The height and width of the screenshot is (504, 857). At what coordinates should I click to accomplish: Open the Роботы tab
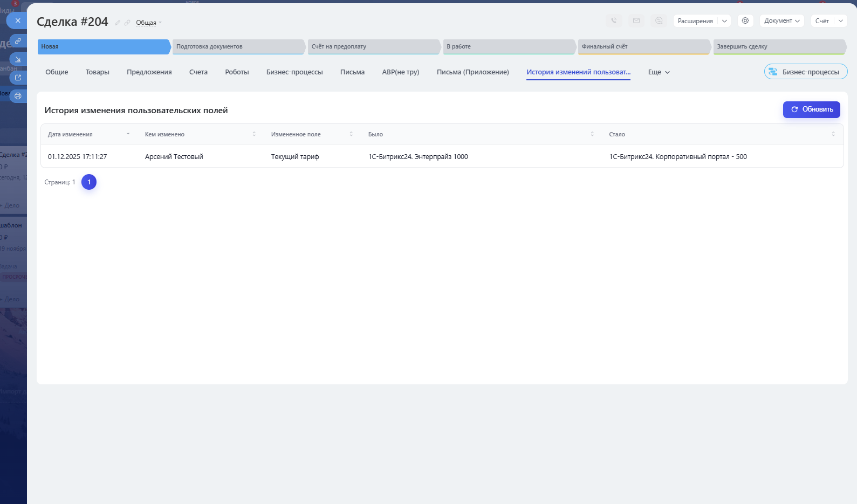click(x=237, y=72)
